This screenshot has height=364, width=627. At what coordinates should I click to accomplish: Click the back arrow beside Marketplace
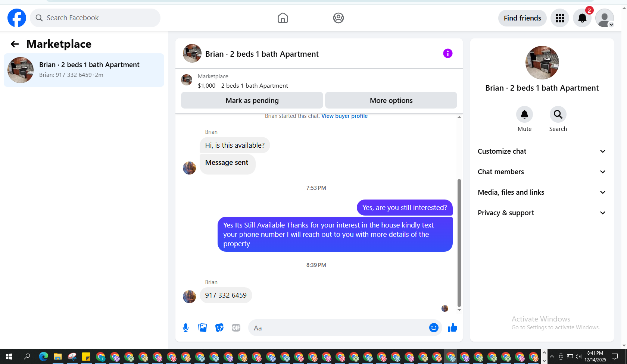(15, 44)
